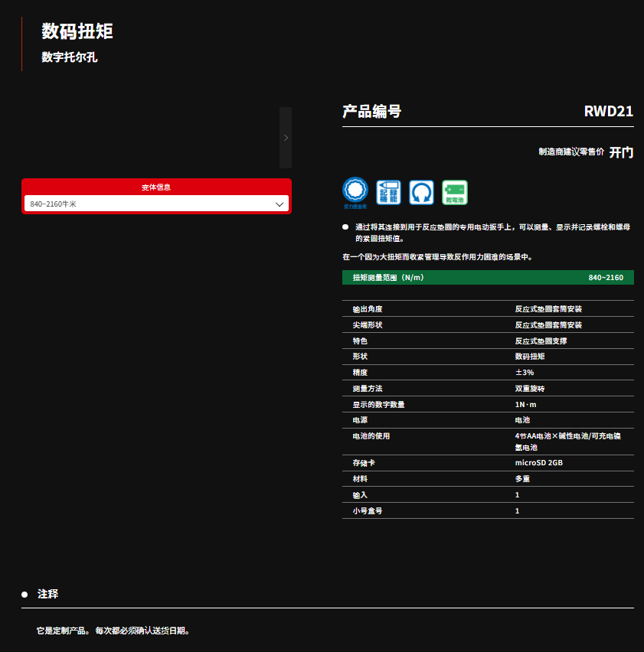Viewport: 644px width, 652px height.
Task: Click the green 扭矩测量范围 header row
Action: coord(488,278)
